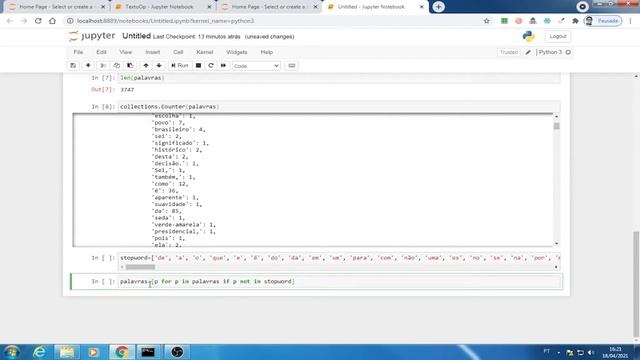Open the command palette keyboard icon
Screen dimensions: 640x360
click(x=291, y=66)
